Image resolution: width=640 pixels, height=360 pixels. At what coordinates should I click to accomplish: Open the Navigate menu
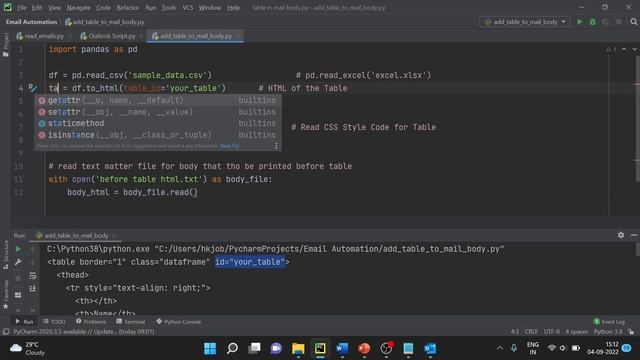78,7
